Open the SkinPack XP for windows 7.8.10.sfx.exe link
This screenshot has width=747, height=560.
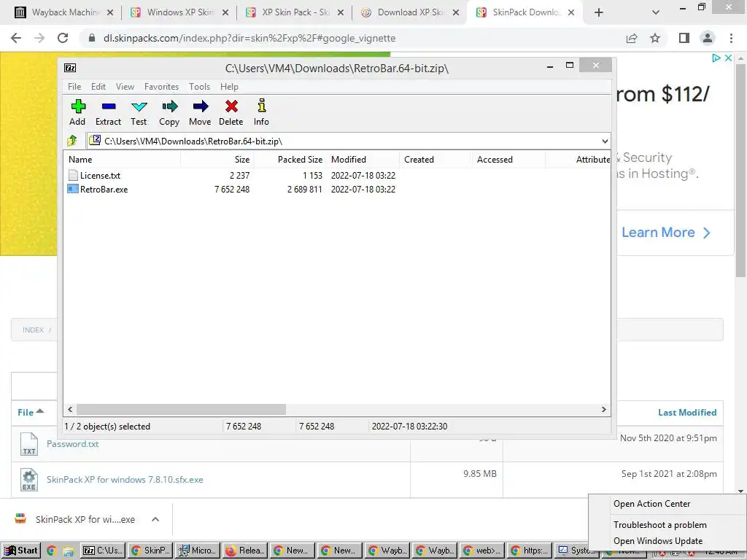point(125,480)
